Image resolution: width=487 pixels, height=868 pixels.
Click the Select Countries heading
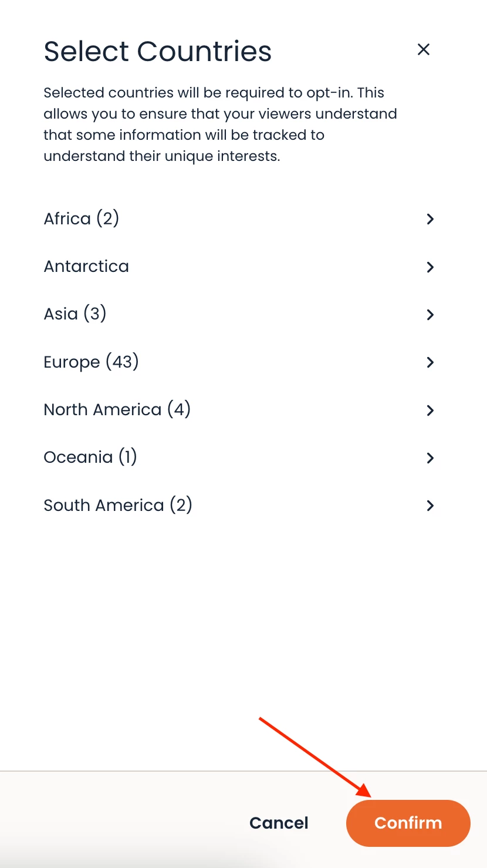click(x=157, y=51)
